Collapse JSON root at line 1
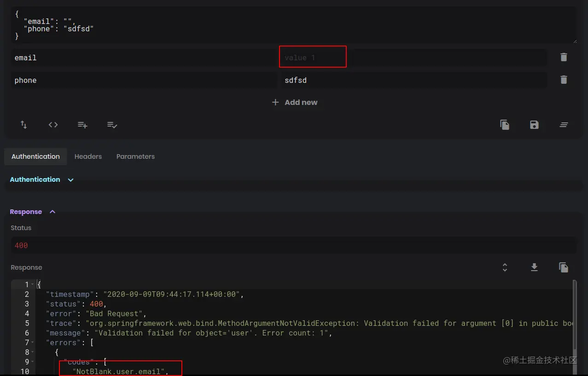This screenshot has width=588, height=376. click(x=32, y=284)
